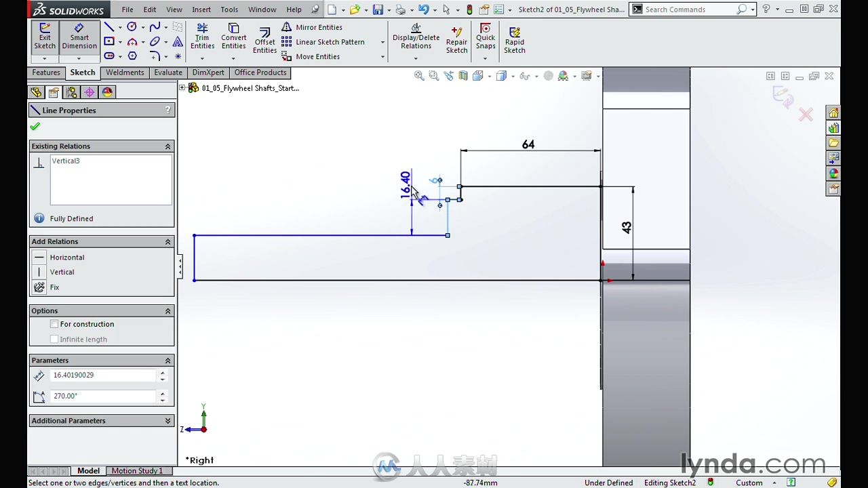This screenshot has height=488, width=868.
Task: Click Mirror Entities tool
Action: (312, 27)
